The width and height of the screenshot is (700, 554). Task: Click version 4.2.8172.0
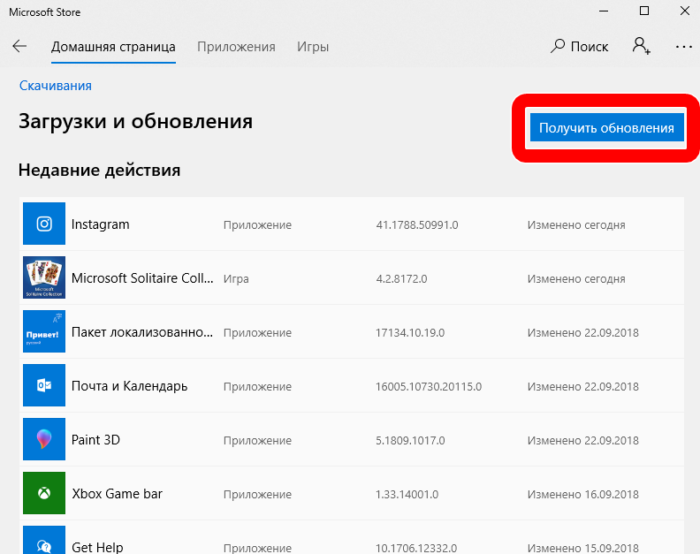401,279
